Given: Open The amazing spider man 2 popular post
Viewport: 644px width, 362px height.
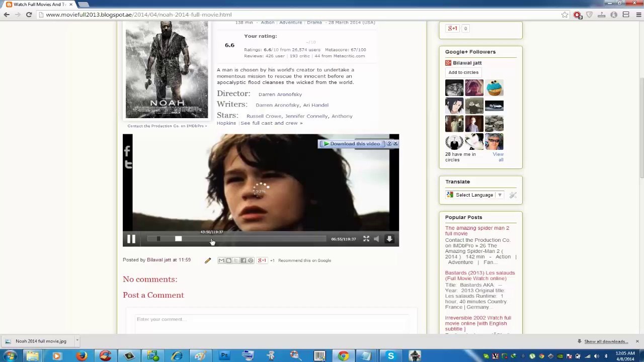Looking at the screenshot, I should click(477, 231).
